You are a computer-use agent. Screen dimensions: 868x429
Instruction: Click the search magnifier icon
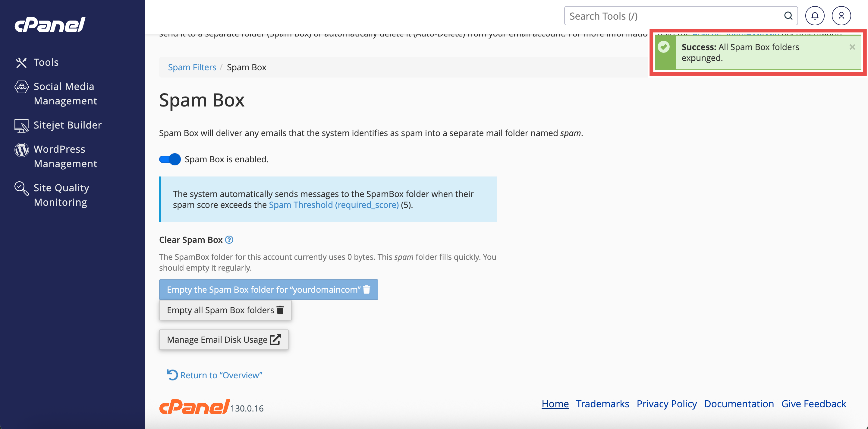pos(788,16)
